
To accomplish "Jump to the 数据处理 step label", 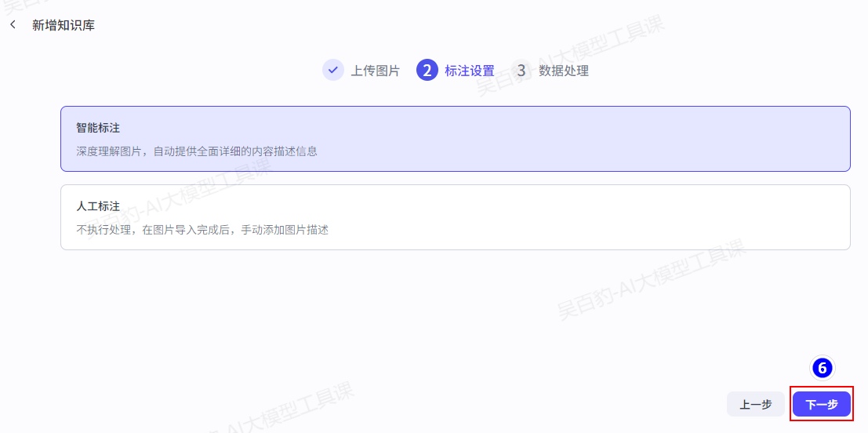I will (x=564, y=71).
